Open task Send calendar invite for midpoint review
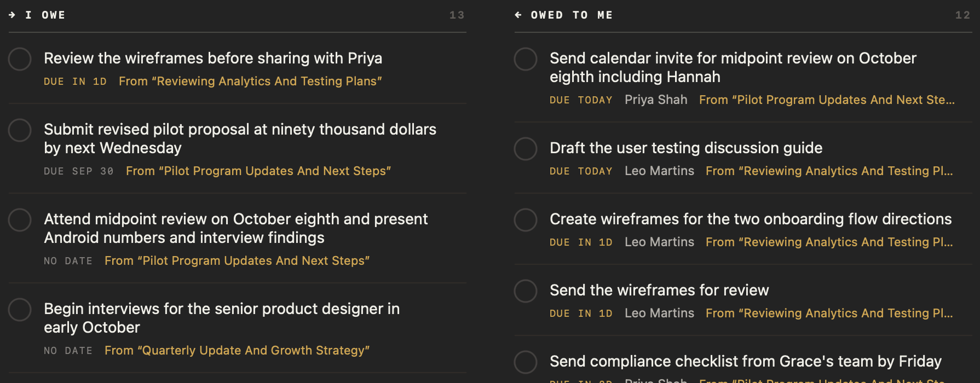Viewport: 980px width, 383px height. tap(733, 67)
